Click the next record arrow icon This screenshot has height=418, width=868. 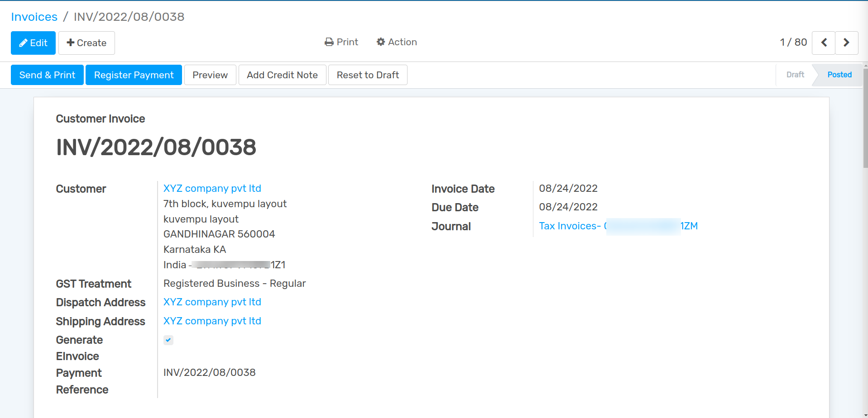point(846,43)
